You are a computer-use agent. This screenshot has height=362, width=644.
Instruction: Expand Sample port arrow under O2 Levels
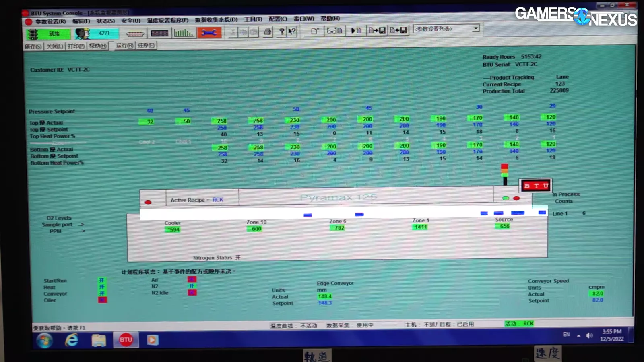(x=82, y=224)
